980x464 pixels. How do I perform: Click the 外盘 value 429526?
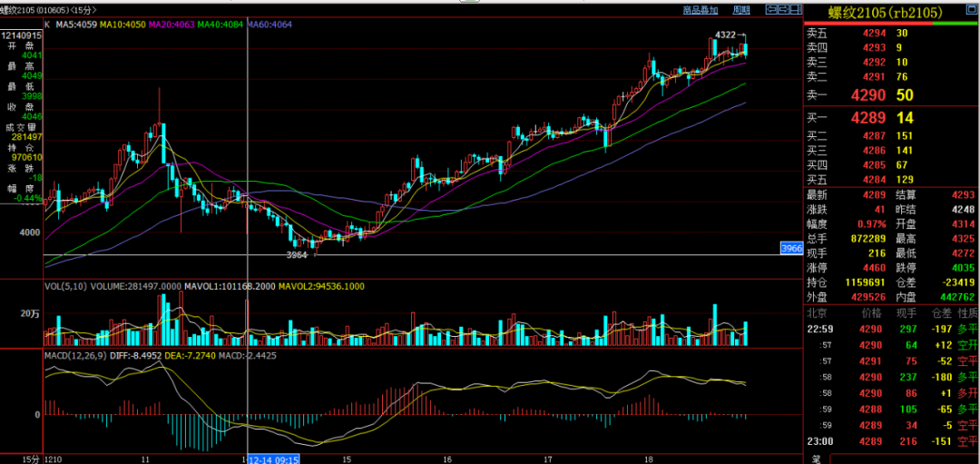(x=867, y=297)
